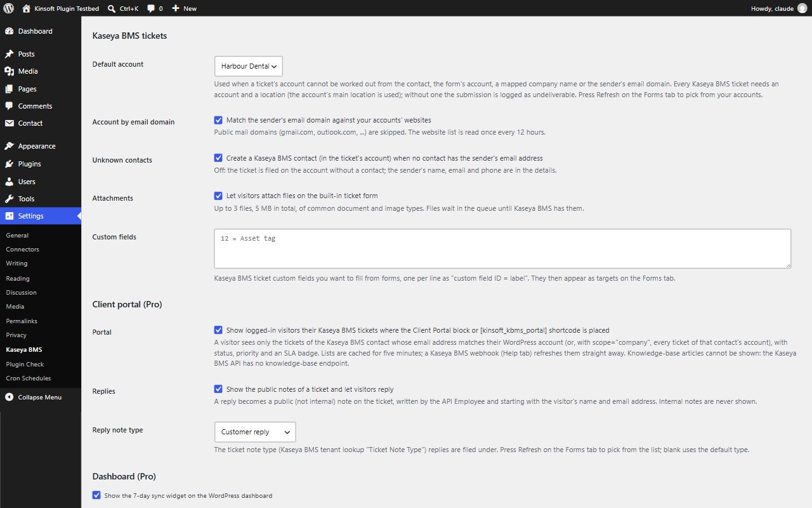Click inside the Custom fields textarea

(502, 248)
